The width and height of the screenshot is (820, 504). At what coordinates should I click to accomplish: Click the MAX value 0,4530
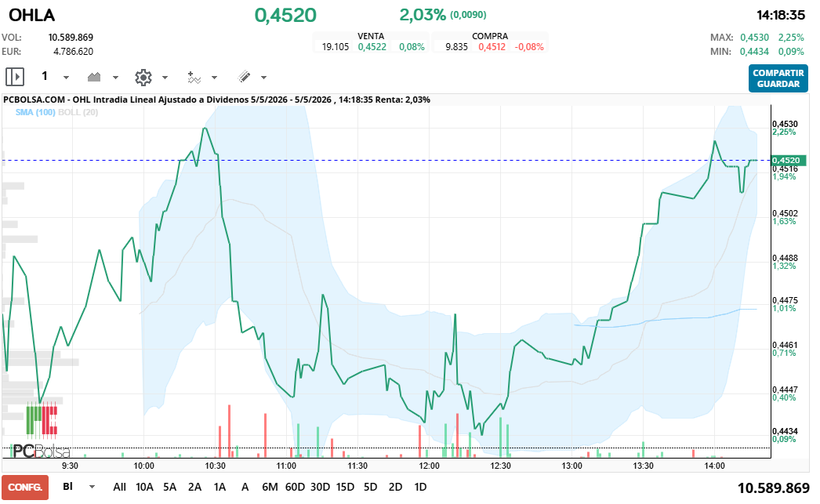pyautogui.click(x=755, y=37)
